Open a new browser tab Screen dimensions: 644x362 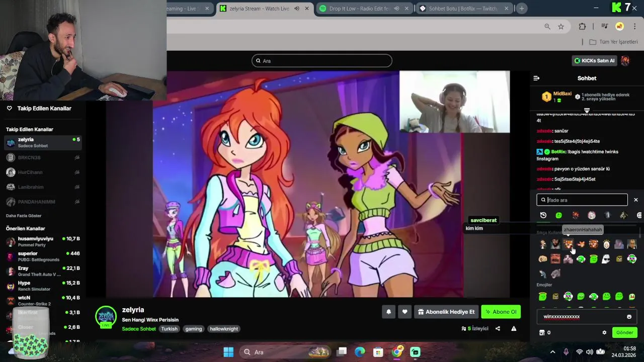point(522,9)
